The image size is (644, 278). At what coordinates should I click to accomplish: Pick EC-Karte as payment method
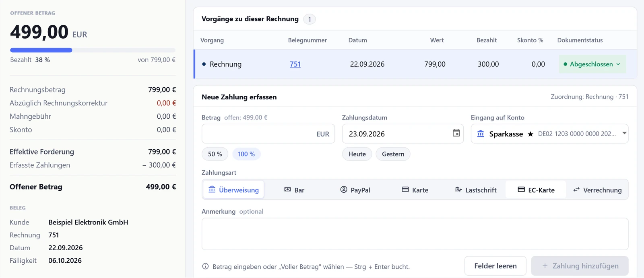pos(536,190)
